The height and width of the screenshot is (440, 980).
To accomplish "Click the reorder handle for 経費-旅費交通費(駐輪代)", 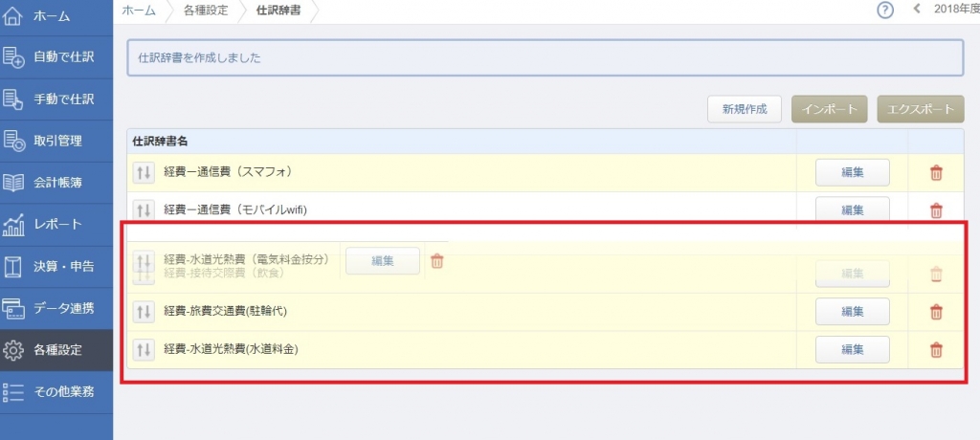I will coord(144,311).
